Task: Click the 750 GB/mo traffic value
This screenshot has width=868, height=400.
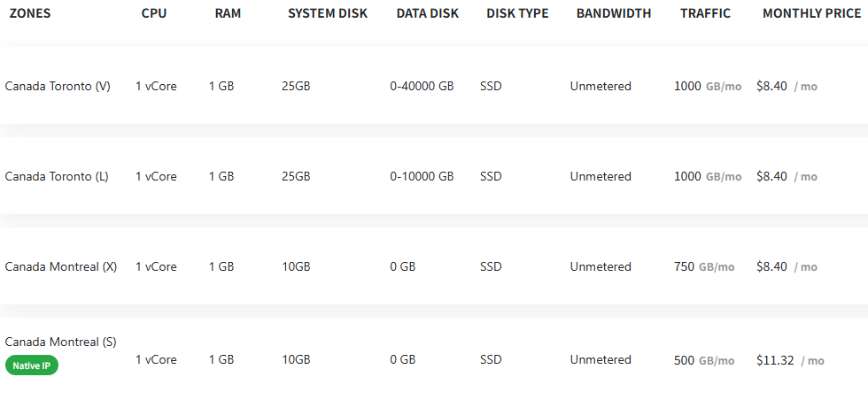Action: tap(704, 266)
